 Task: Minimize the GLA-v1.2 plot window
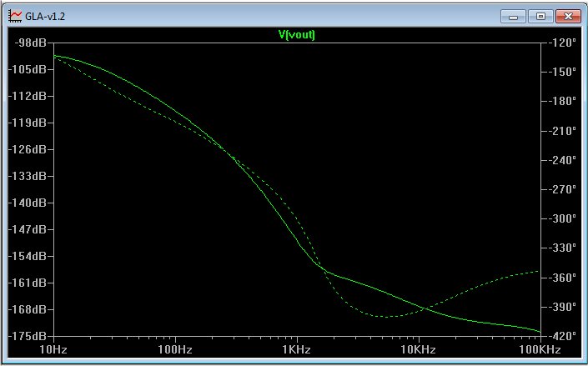513,17
